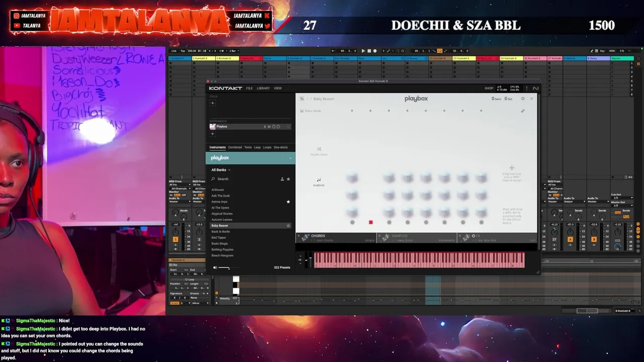The image size is (644, 362).
Task: Click the Kontakt red virtual keyboard
Action: 419,260
